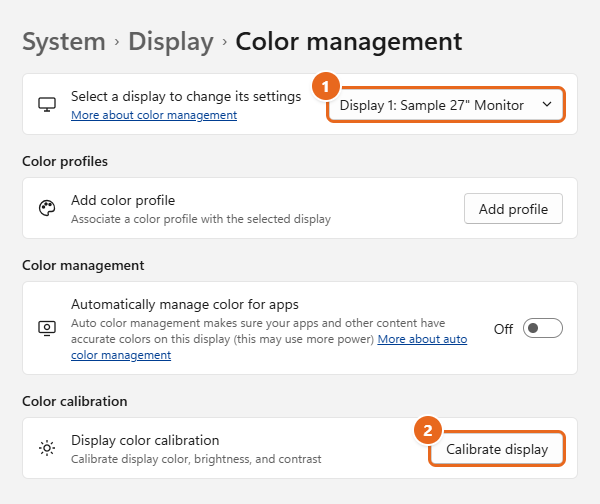Open More about auto color management link
Screen dimensions: 600x504
tap(422, 339)
